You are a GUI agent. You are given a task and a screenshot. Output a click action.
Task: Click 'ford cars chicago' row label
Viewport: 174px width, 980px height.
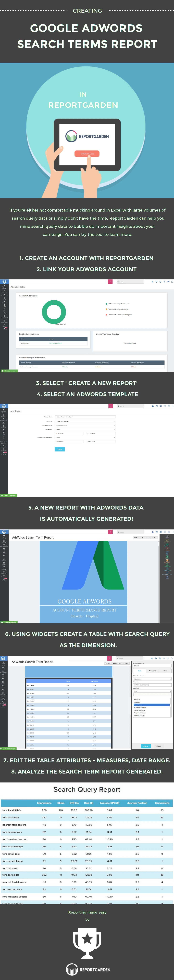click(13, 861)
